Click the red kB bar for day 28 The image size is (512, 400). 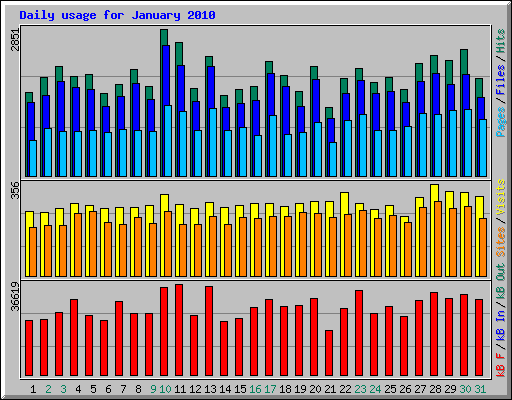click(x=434, y=334)
